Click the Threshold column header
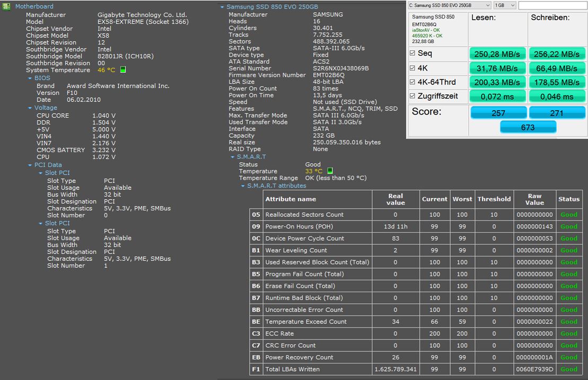The height and width of the screenshot is (380, 588). [x=494, y=199]
